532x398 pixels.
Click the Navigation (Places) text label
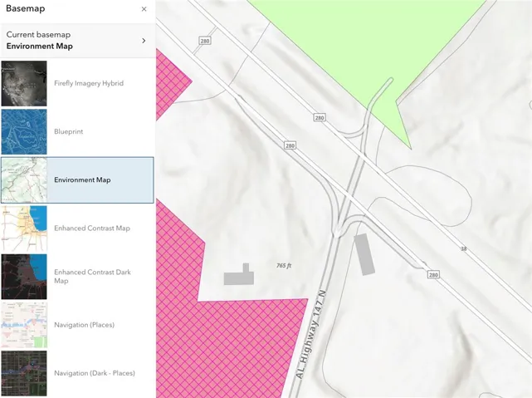84,324
